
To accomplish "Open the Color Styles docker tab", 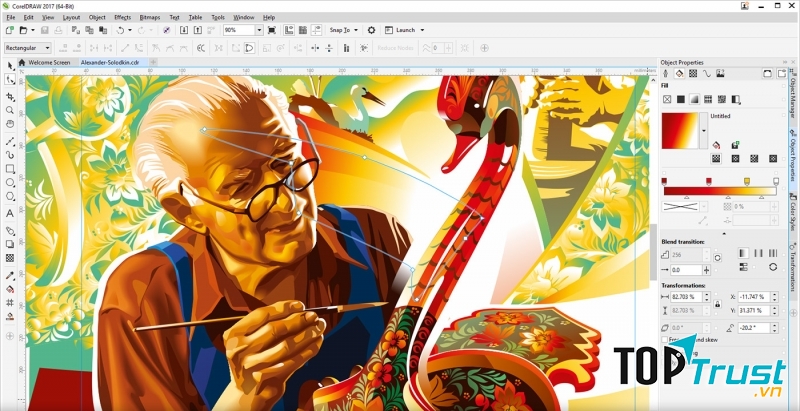I will 793,217.
